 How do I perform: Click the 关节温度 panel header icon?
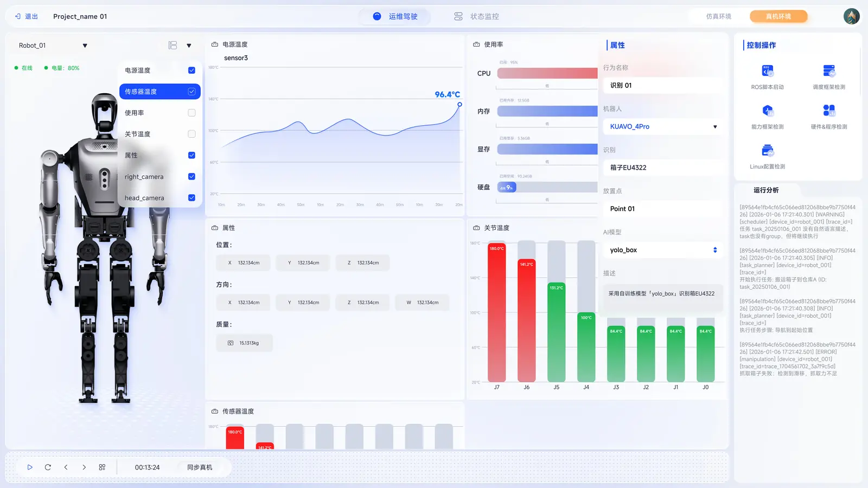click(x=476, y=228)
